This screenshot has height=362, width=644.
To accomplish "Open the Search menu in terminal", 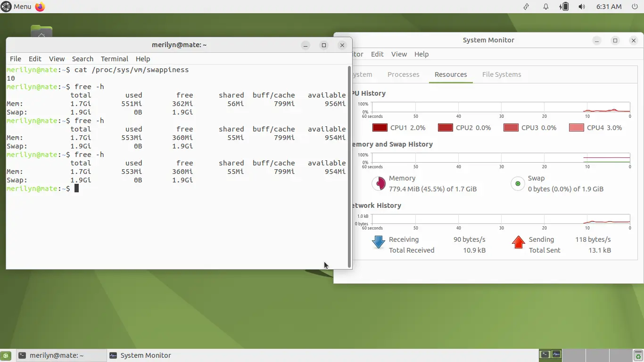I will [x=83, y=59].
